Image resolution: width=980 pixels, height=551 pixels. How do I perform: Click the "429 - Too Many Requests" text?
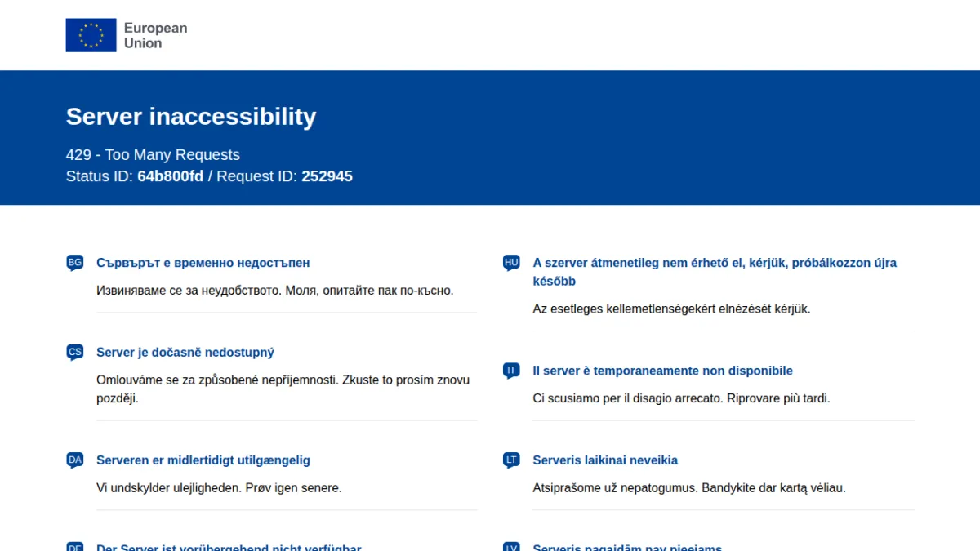tap(153, 155)
